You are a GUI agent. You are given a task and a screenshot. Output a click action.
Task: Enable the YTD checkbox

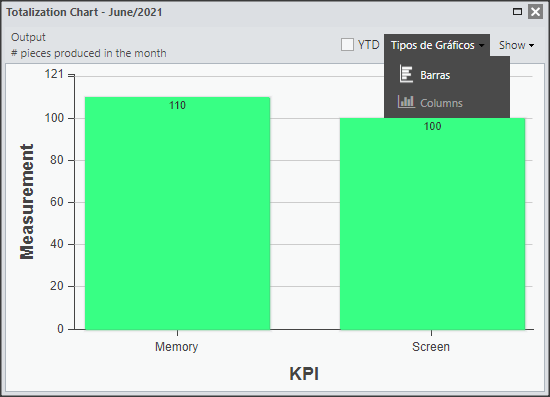[347, 45]
